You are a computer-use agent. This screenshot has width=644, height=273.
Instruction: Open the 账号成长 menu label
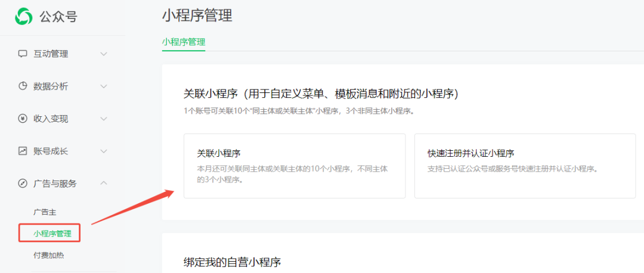point(51,151)
